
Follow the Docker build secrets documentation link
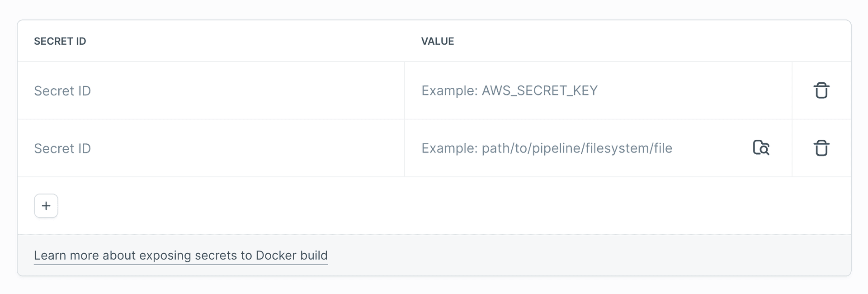[181, 255]
